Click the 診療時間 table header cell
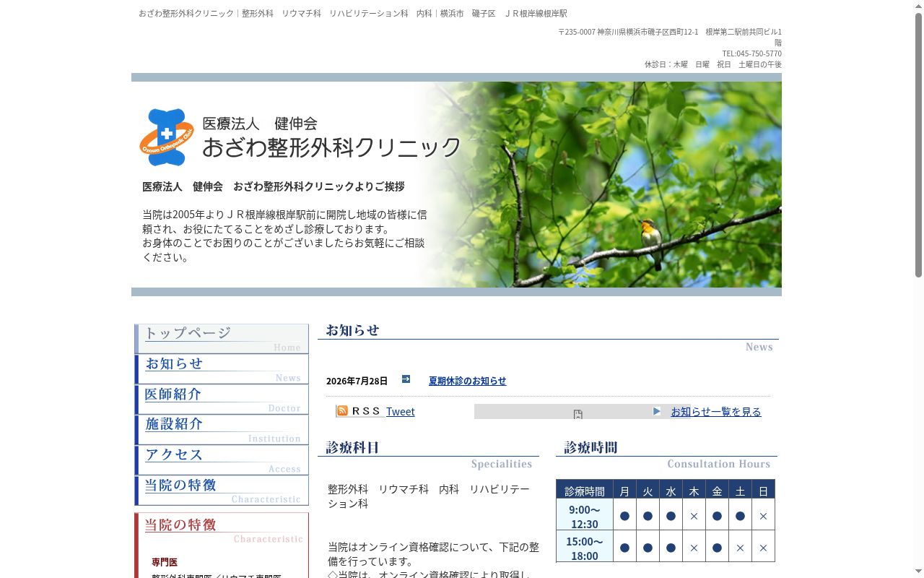This screenshot has width=924, height=578. tap(585, 491)
